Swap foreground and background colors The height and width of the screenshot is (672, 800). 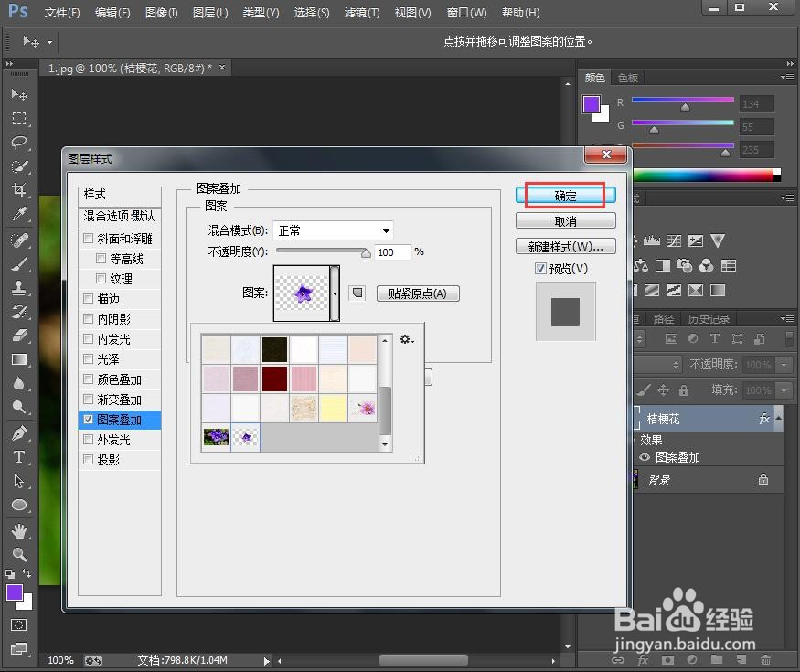27,573
